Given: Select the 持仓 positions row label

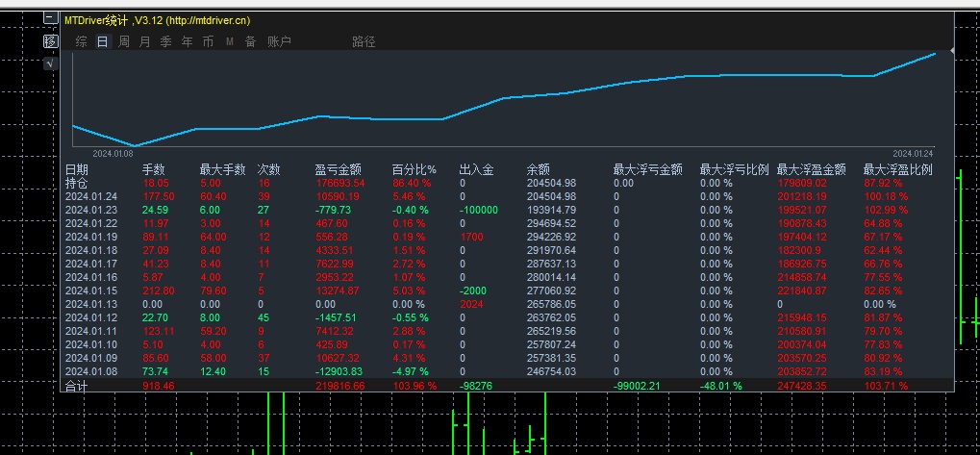Looking at the screenshot, I should [x=77, y=183].
